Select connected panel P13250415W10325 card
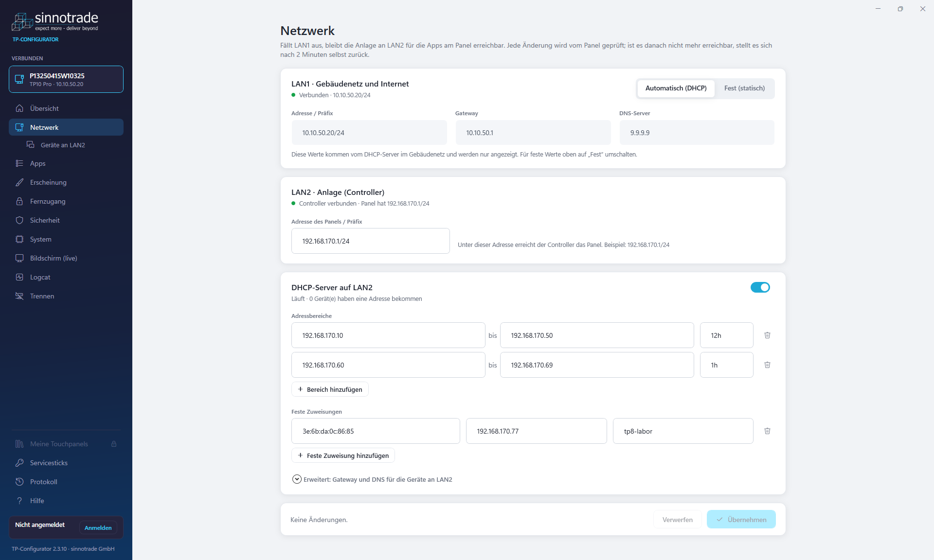 pos(66,79)
